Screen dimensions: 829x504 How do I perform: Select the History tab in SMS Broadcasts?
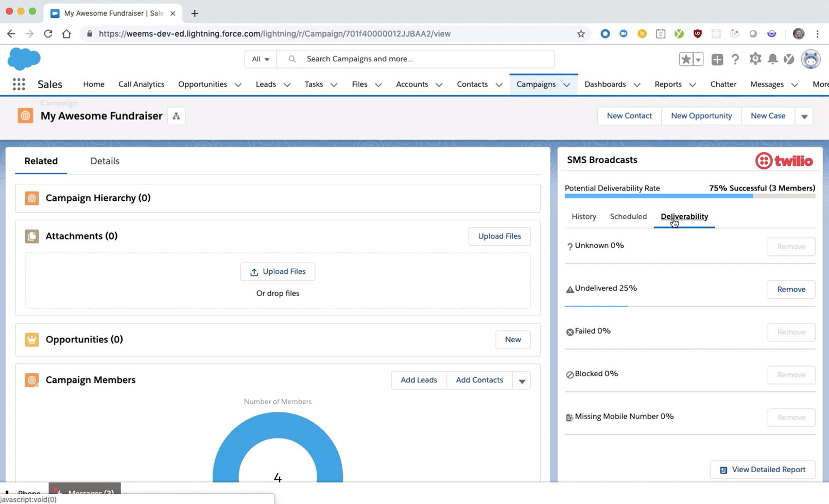point(583,217)
